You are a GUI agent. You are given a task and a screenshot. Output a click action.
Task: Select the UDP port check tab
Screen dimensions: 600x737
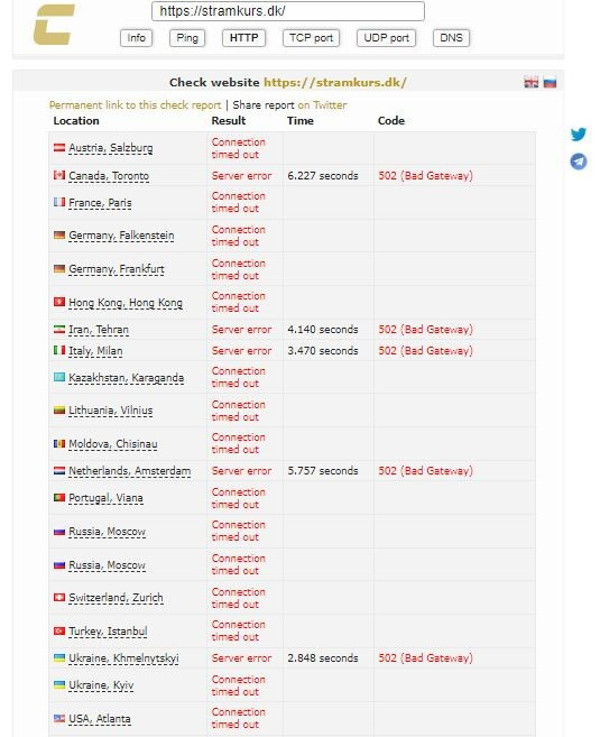tap(386, 38)
